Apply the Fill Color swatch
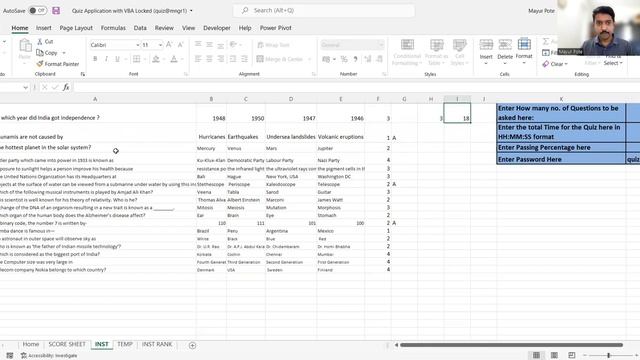640x360 pixels. [156, 59]
